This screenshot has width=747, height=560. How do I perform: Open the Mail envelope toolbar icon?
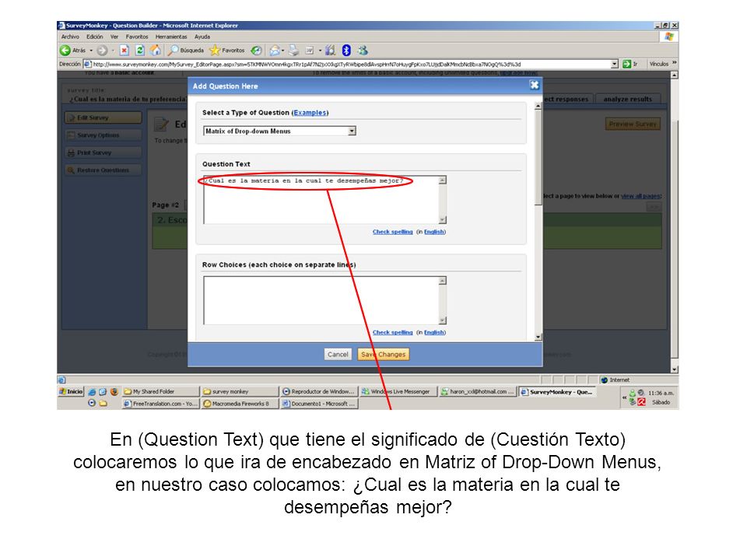[x=275, y=50]
